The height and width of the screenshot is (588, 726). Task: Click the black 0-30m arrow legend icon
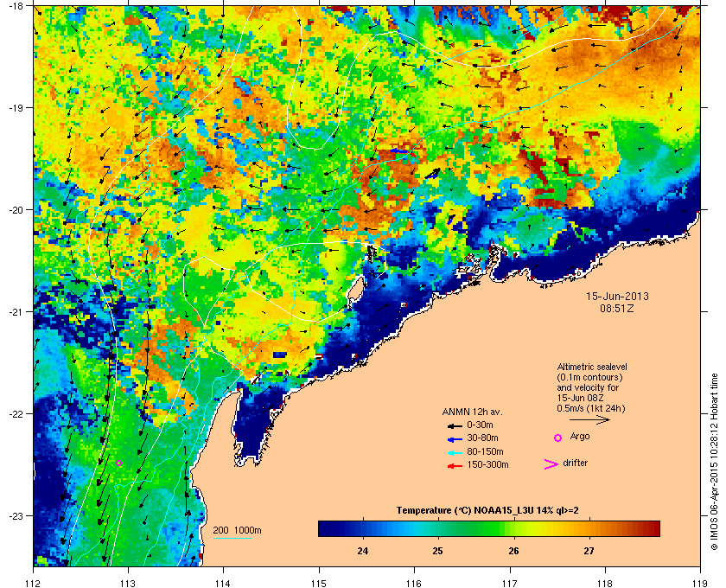coord(455,425)
